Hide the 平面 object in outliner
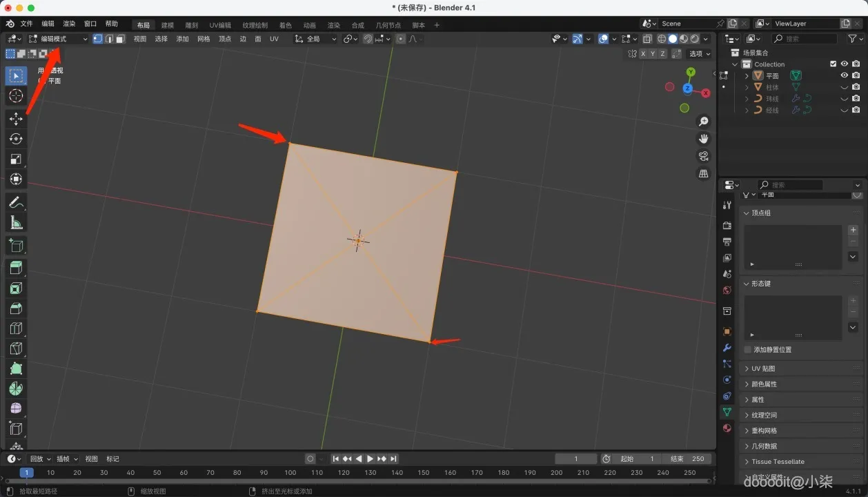 pos(844,75)
